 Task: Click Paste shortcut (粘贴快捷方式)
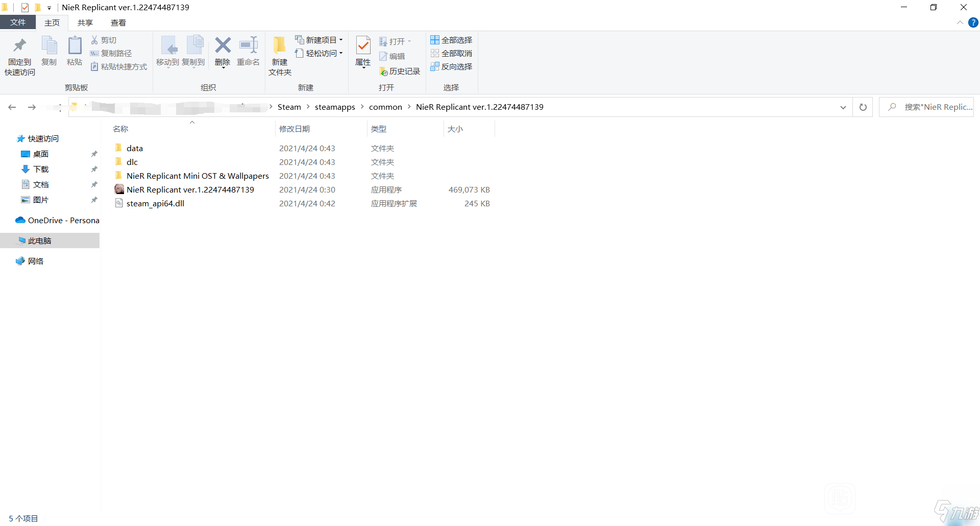(118, 67)
